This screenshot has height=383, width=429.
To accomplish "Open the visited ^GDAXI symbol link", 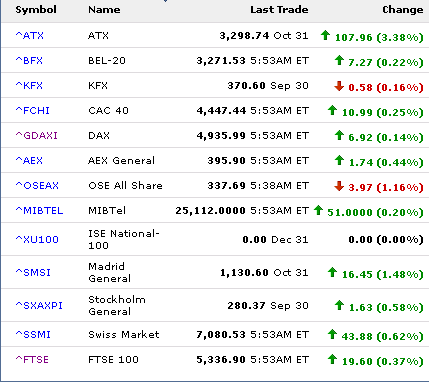I will [x=37, y=135].
